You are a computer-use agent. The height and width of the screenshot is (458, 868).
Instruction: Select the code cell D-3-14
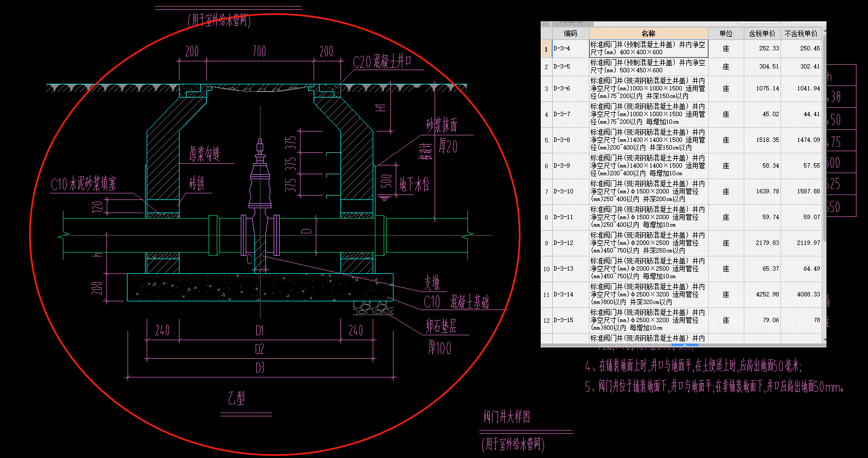(570, 295)
